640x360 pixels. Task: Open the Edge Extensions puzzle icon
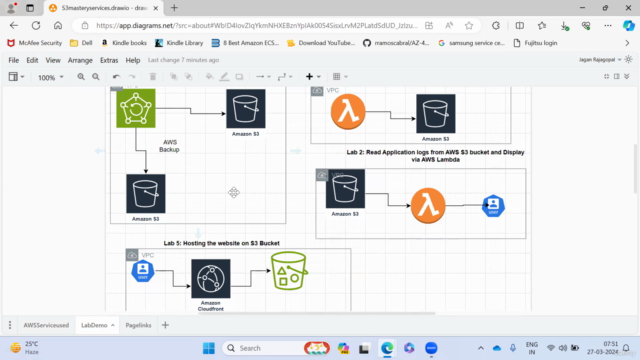pyautogui.click(x=496, y=25)
